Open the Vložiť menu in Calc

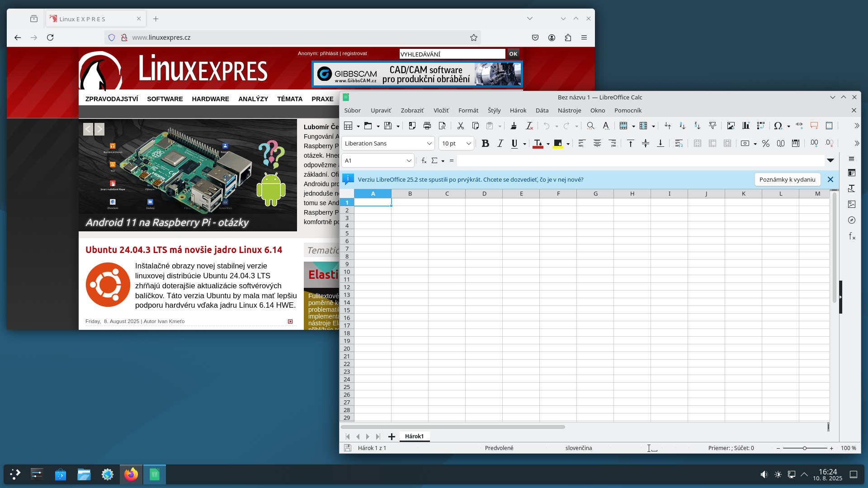[441, 110]
